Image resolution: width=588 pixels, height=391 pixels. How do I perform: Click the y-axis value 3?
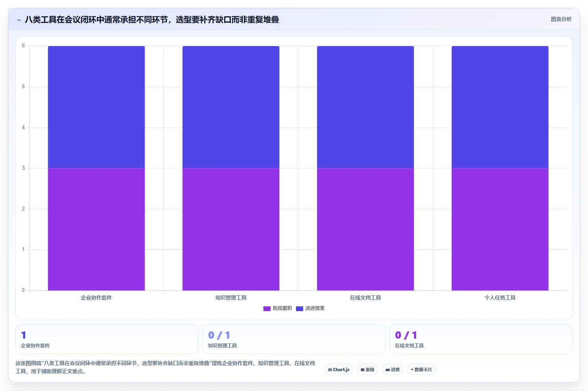tap(23, 168)
